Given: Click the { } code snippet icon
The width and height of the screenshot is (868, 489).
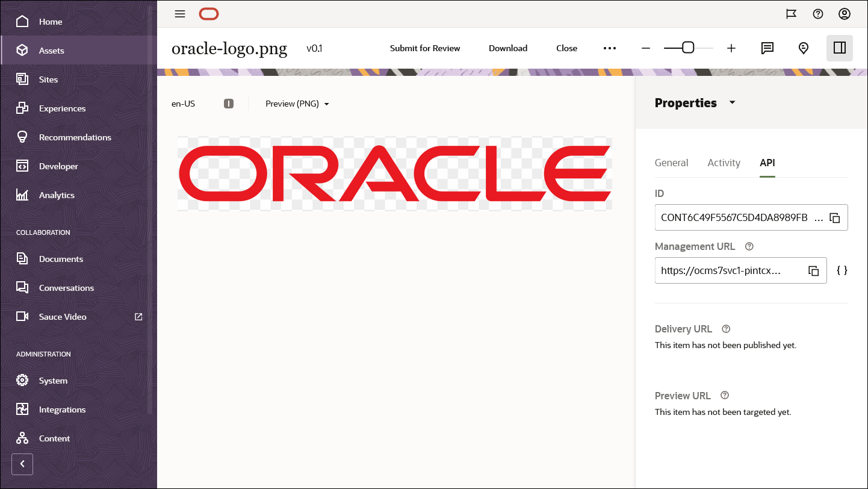Looking at the screenshot, I should 842,270.
